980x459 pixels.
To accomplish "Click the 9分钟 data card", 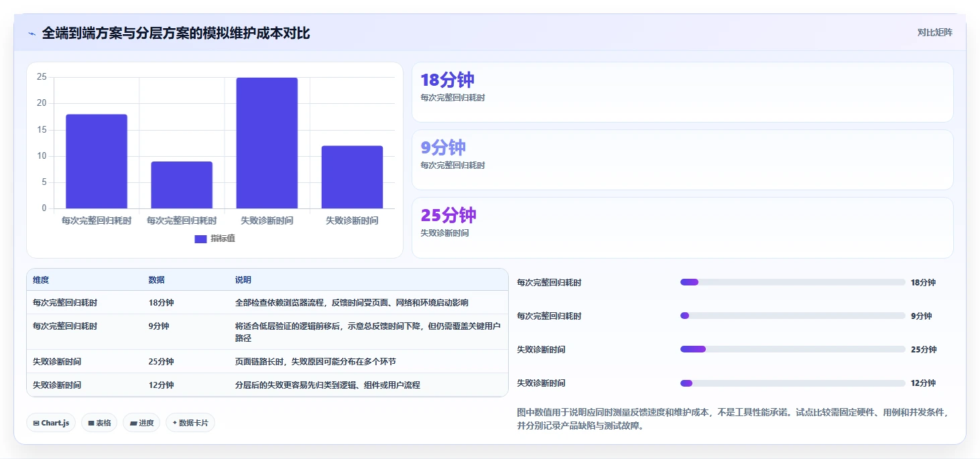I will (x=682, y=160).
